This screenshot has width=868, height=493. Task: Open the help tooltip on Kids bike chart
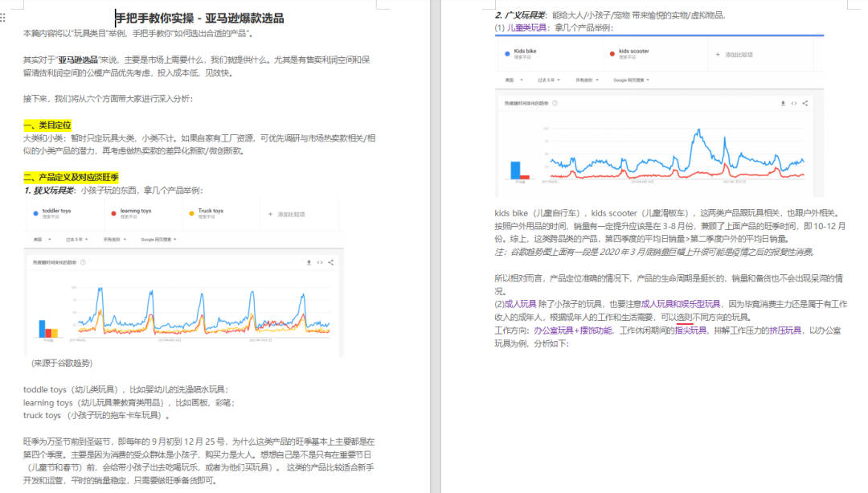tap(555, 103)
